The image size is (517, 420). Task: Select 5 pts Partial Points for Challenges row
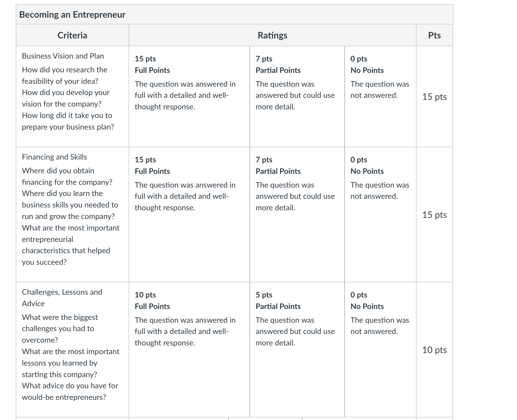(x=297, y=350)
